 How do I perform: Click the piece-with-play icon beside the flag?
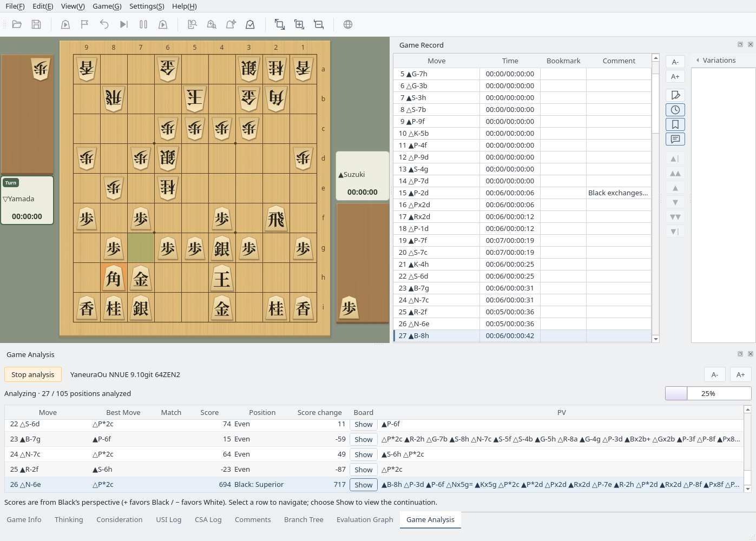pos(65,24)
